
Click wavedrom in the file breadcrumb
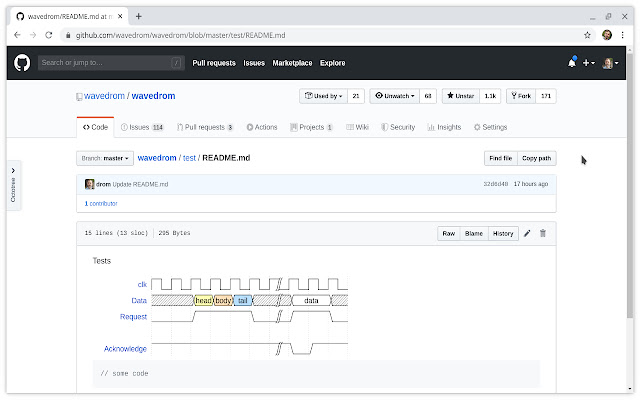[157, 158]
